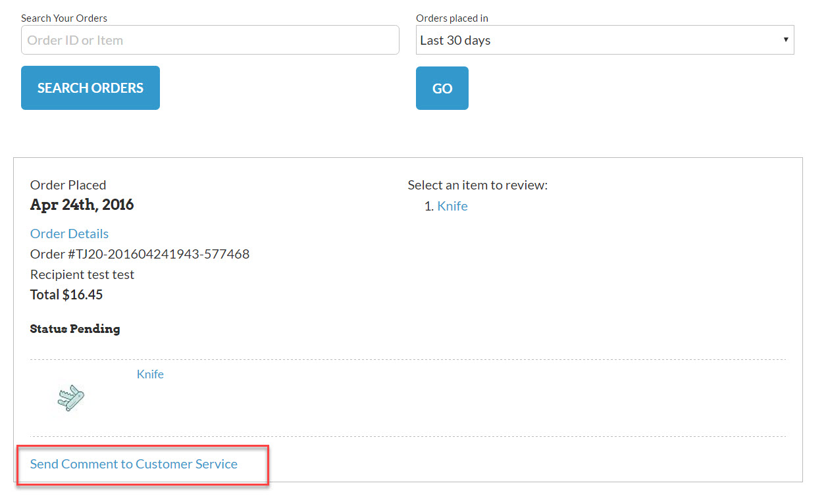Click the Status Pending text
Screen dimensions: 826x504
pyautogui.click(x=75, y=329)
